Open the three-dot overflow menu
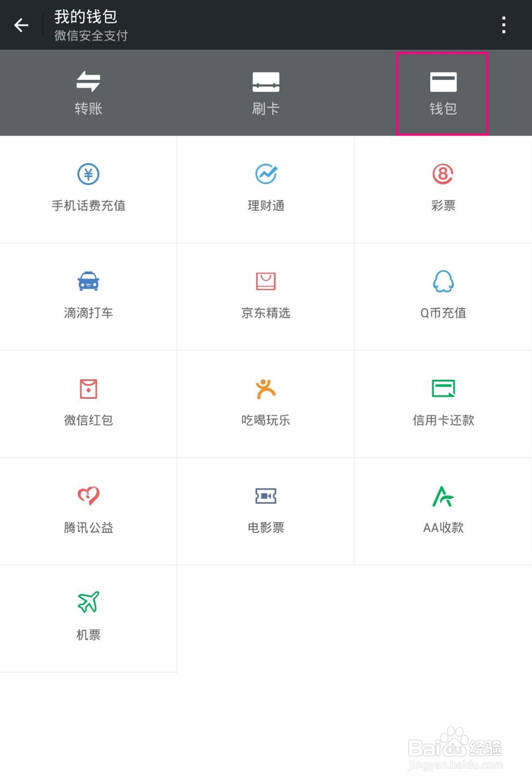 click(503, 25)
